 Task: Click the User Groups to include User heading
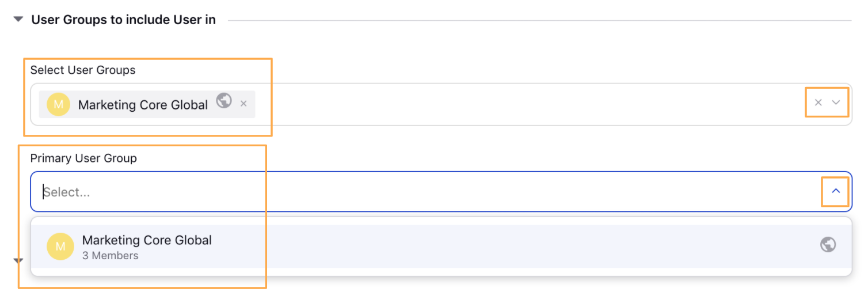tap(124, 20)
